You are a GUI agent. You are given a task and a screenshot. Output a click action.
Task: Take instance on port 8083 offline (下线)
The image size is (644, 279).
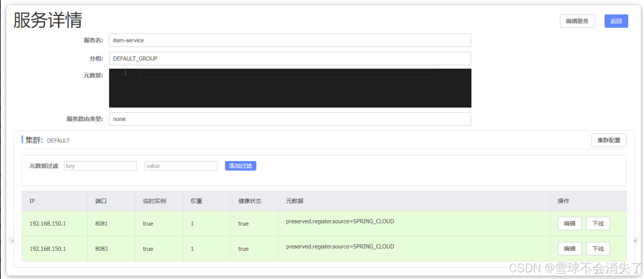[x=598, y=249]
